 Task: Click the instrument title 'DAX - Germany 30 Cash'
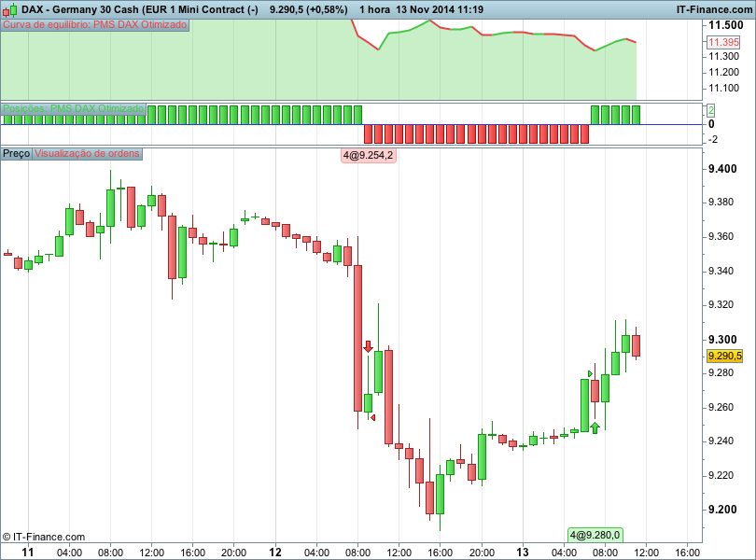[80, 9]
